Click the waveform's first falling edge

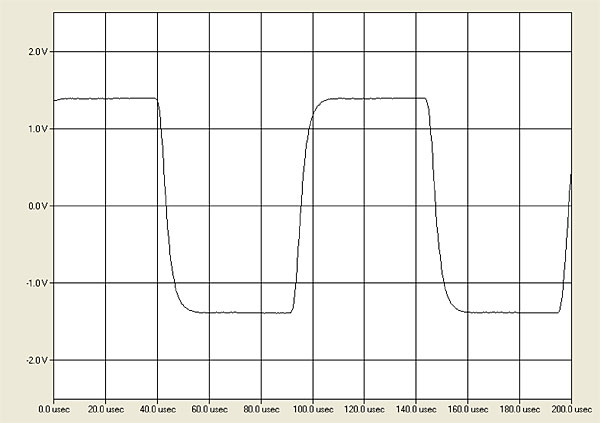(x=165, y=205)
